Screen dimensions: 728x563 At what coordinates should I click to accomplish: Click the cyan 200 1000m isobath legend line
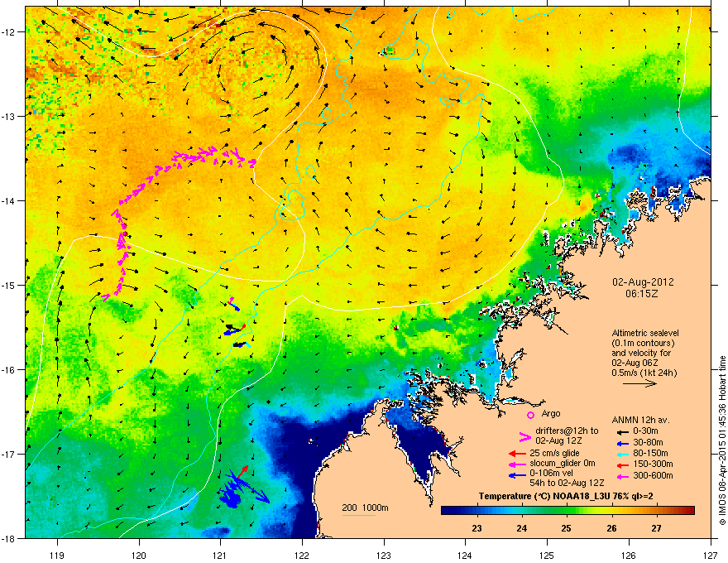click(x=358, y=515)
